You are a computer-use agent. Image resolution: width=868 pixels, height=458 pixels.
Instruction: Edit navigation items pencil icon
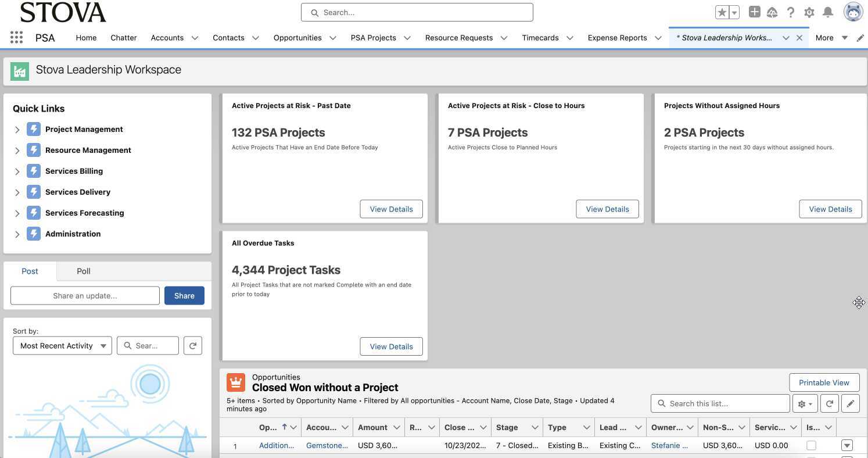[x=860, y=38]
